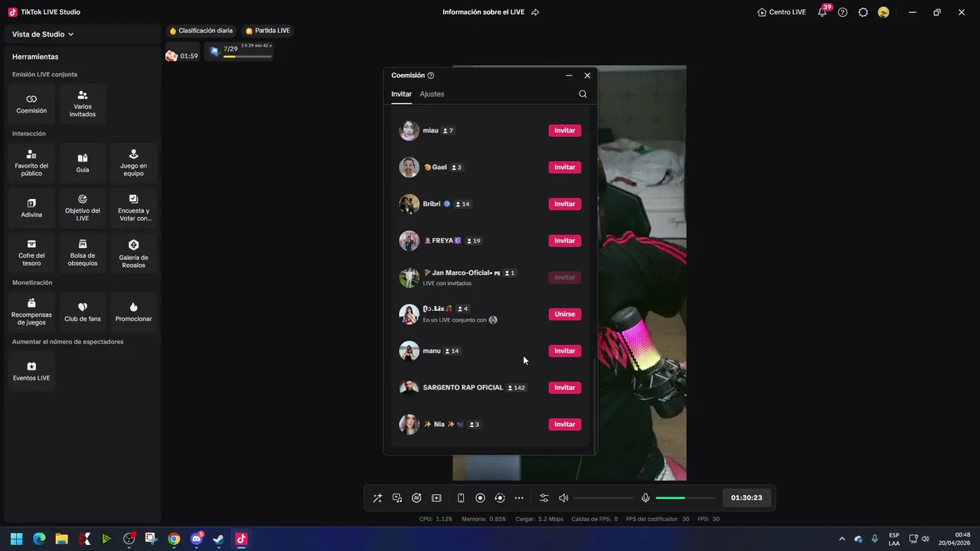The image size is (980, 551).
Task: Expand the Vista de Studio dropdown
Action: (x=43, y=34)
